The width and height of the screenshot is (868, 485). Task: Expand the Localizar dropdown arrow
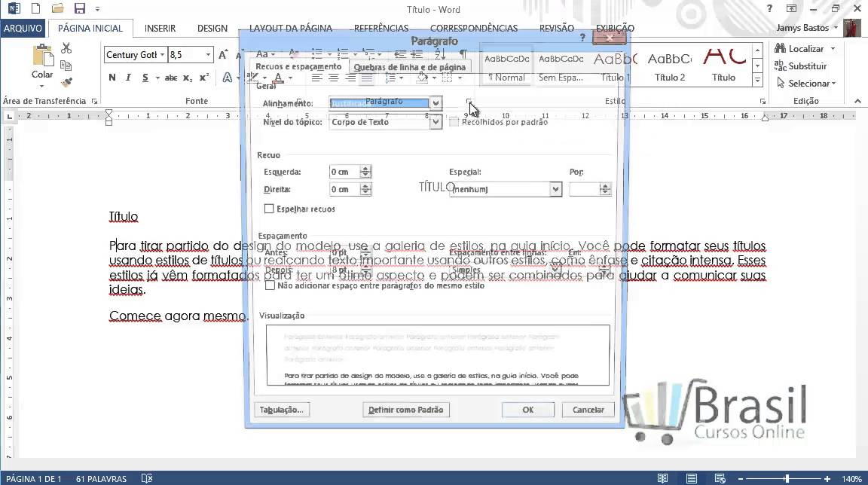833,49
